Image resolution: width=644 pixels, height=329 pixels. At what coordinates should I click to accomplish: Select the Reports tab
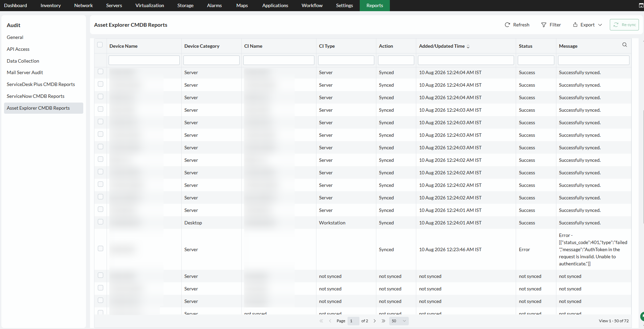tap(375, 5)
